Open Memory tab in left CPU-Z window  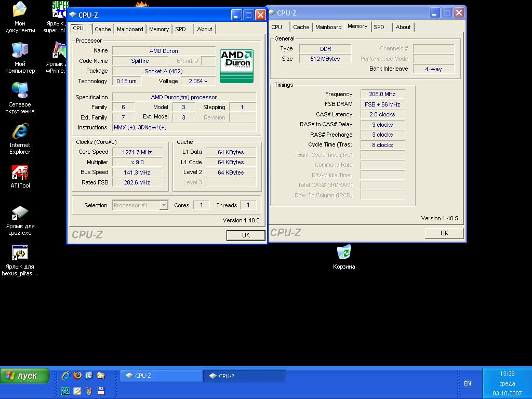159,29
